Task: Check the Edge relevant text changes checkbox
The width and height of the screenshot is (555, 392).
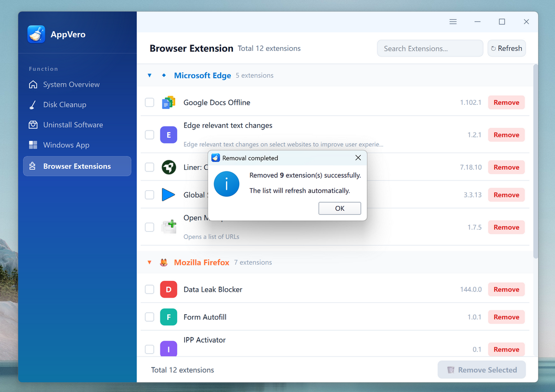Action: click(x=150, y=135)
